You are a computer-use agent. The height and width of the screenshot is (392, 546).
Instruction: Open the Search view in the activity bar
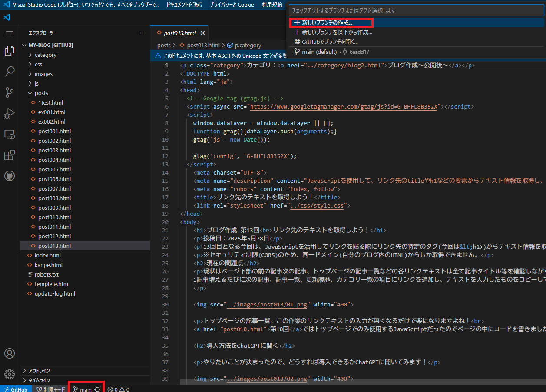pyautogui.click(x=10, y=72)
